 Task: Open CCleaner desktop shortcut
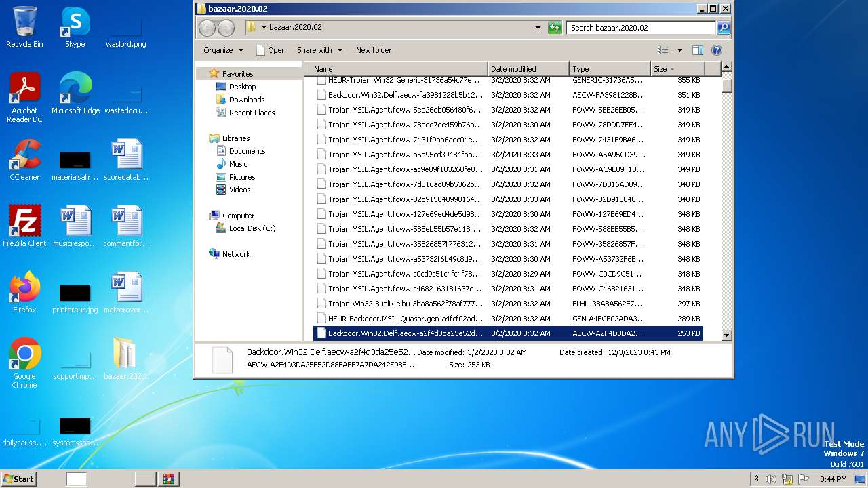coord(24,160)
